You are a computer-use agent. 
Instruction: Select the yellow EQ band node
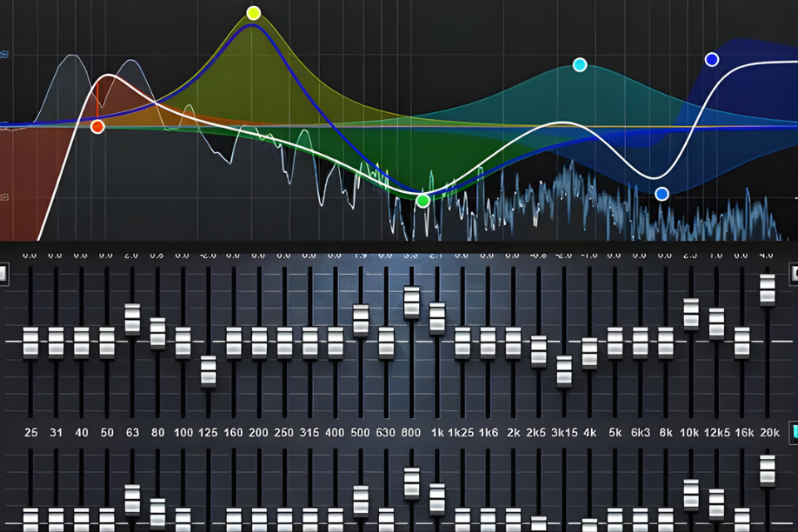(x=254, y=12)
